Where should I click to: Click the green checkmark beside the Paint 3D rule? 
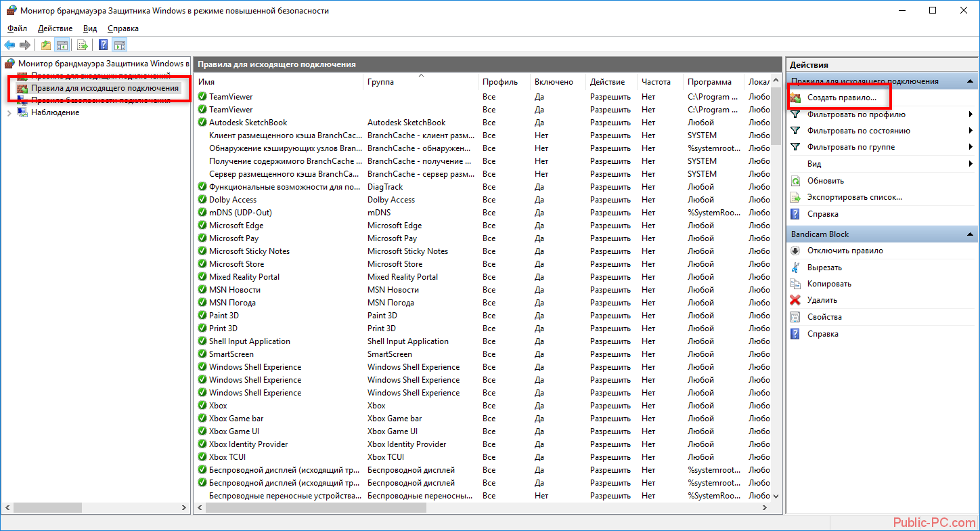[202, 316]
